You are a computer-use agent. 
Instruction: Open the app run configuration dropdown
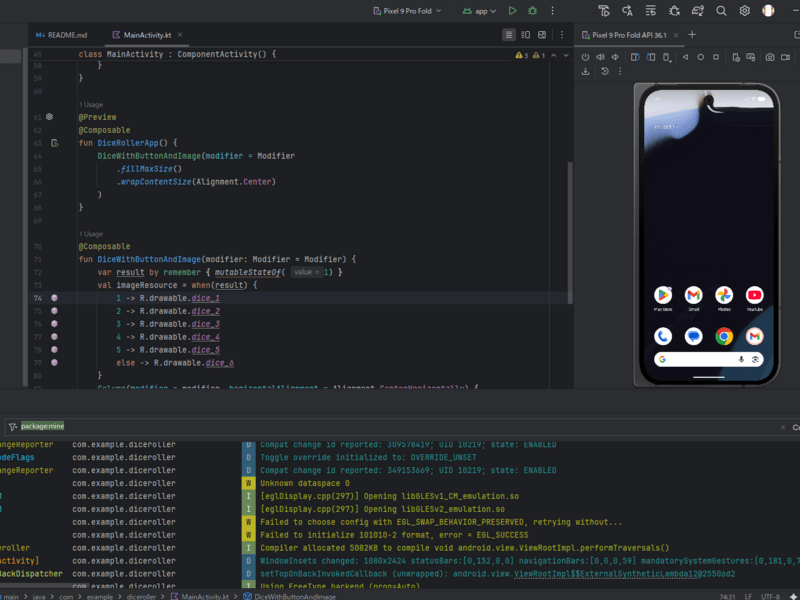pyautogui.click(x=481, y=11)
